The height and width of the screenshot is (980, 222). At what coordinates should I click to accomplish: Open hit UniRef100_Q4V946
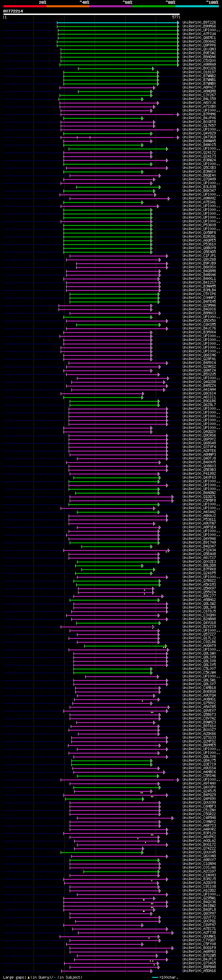[199, 539]
